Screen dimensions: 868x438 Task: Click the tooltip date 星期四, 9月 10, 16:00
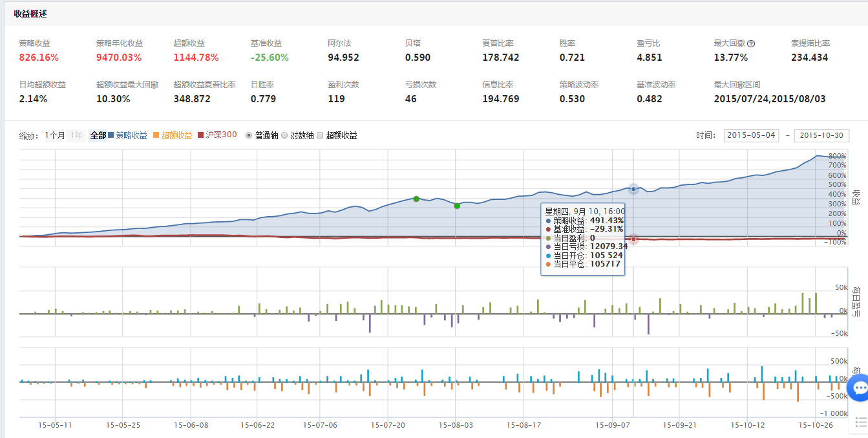[x=585, y=212]
